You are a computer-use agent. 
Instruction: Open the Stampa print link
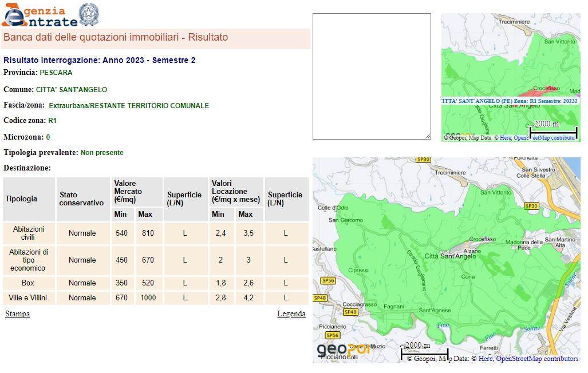click(x=17, y=314)
